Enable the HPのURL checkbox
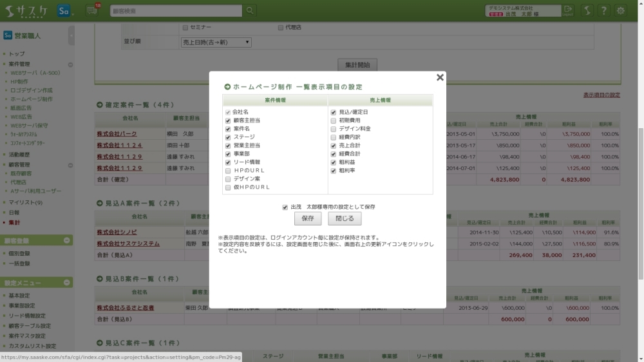This screenshot has height=362, width=644. 228,171
